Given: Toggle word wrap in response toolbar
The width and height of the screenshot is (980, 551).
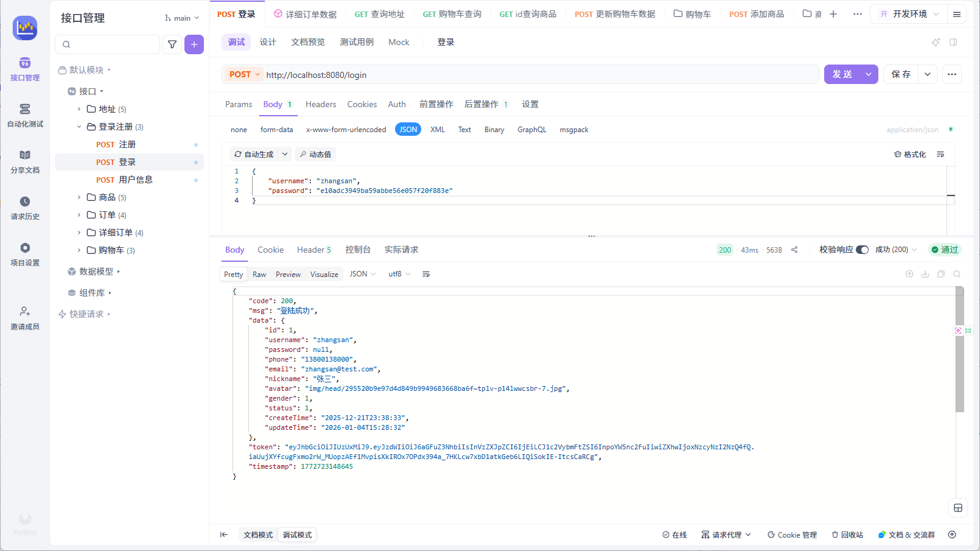Looking at the screenshot, I should coord(426,275).
